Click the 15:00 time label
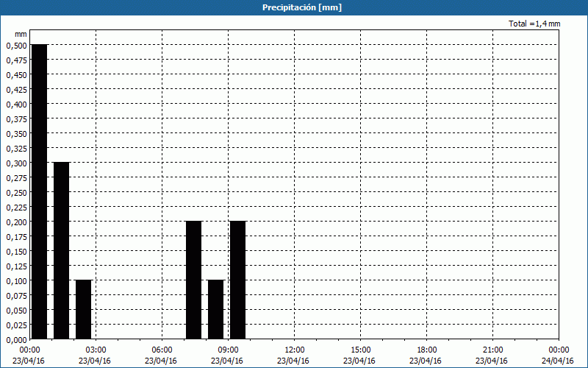Viewport: 588px width, 368px height. tap(360, 350)
